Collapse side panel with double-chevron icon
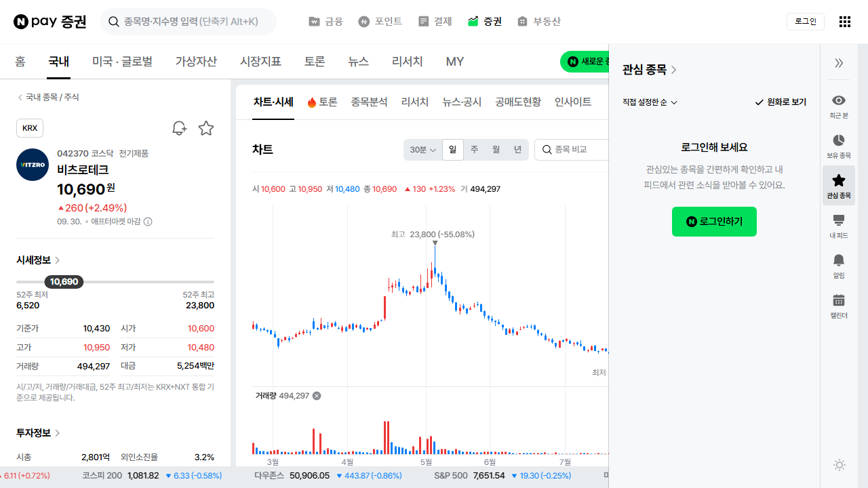 [x=839, y=63]
